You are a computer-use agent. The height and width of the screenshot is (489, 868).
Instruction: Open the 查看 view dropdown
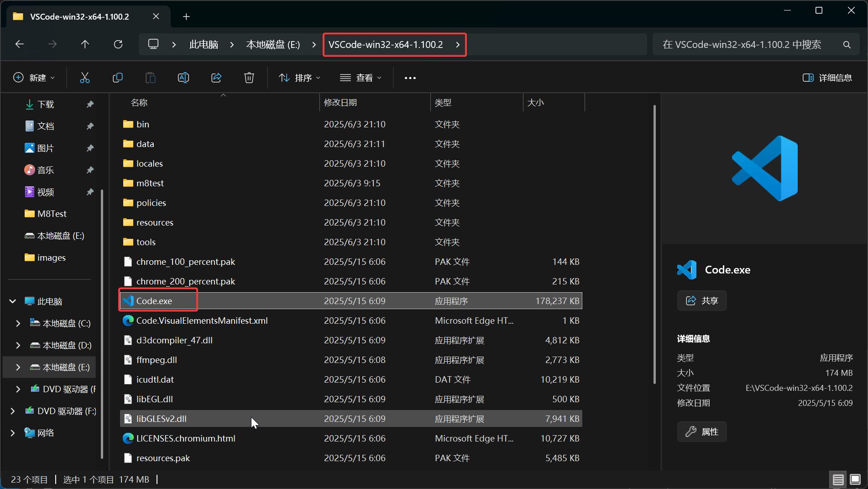tap(361, 78)
